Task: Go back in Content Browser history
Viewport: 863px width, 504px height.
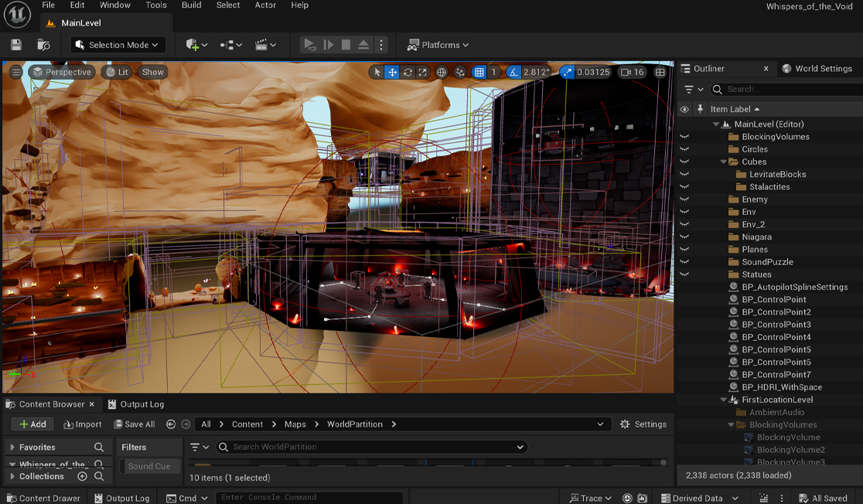Action: pos(171,424)
